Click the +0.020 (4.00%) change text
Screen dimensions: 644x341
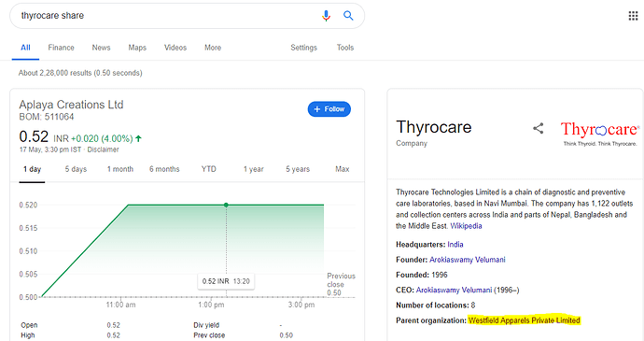point(102,138)
